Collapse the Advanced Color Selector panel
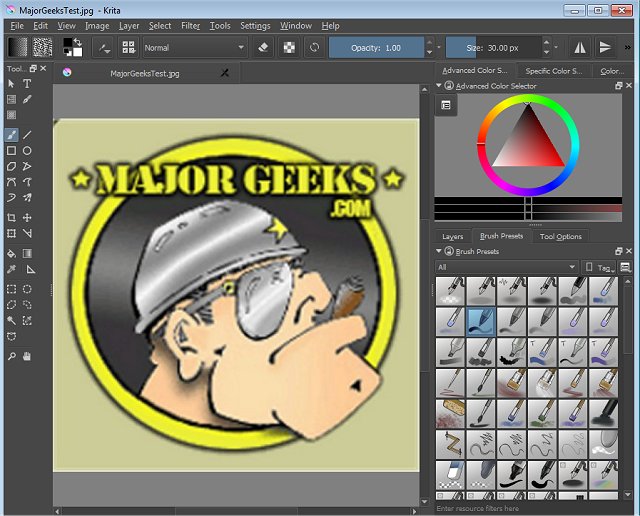Viewport: 640px width, 516px height. point(439,86)
